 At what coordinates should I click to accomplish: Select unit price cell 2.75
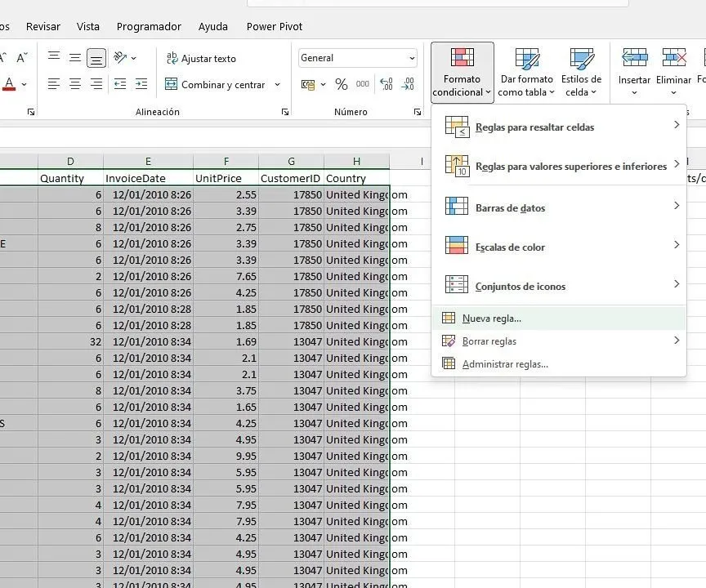click(x=226, y=227)
